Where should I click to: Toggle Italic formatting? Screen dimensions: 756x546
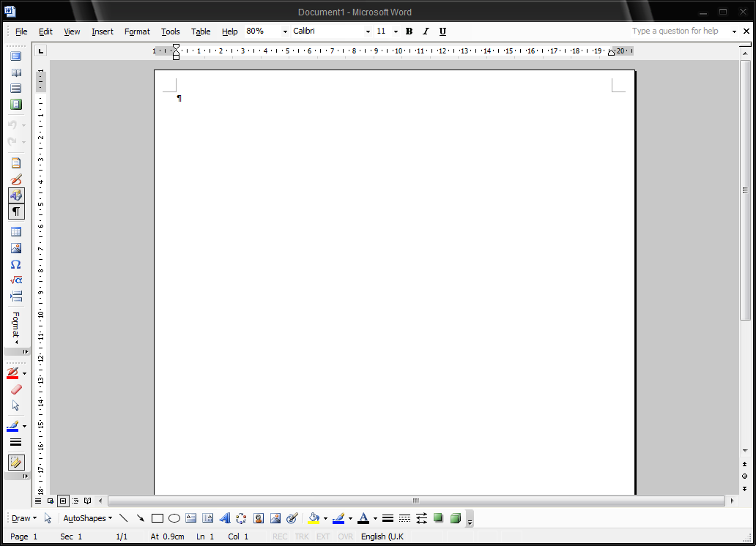[426, 31]
